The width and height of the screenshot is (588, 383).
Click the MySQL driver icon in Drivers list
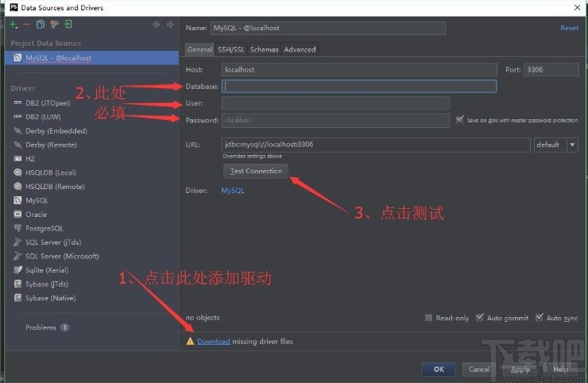(17, 200)
